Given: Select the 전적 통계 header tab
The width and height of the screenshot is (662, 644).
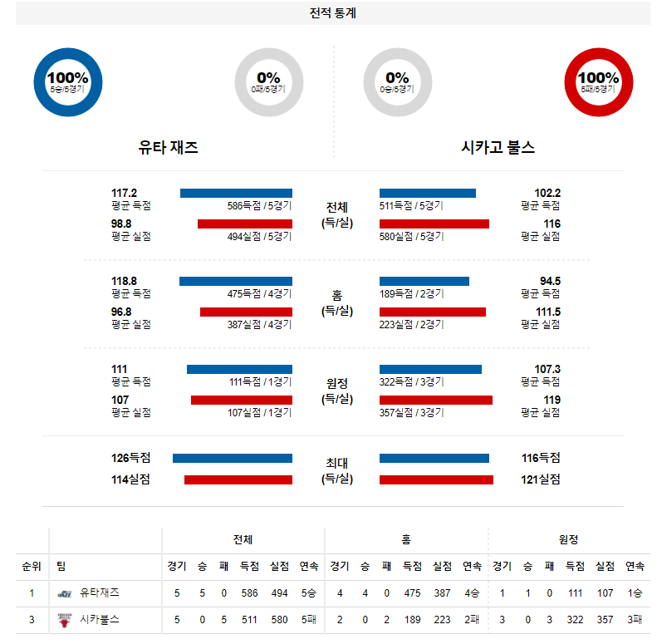Looking at the screenshot, I should tap(332, 13).
